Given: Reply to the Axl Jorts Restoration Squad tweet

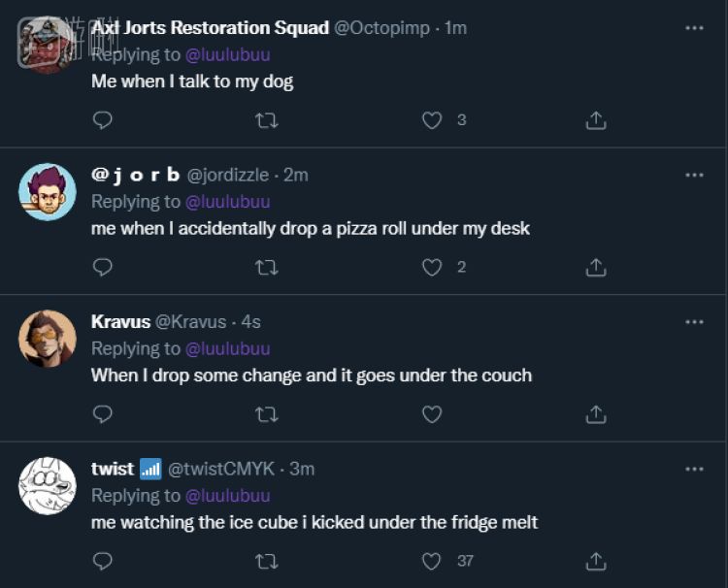Looking at the screenshot, I should pyautogui.click(x=102, y=120).
